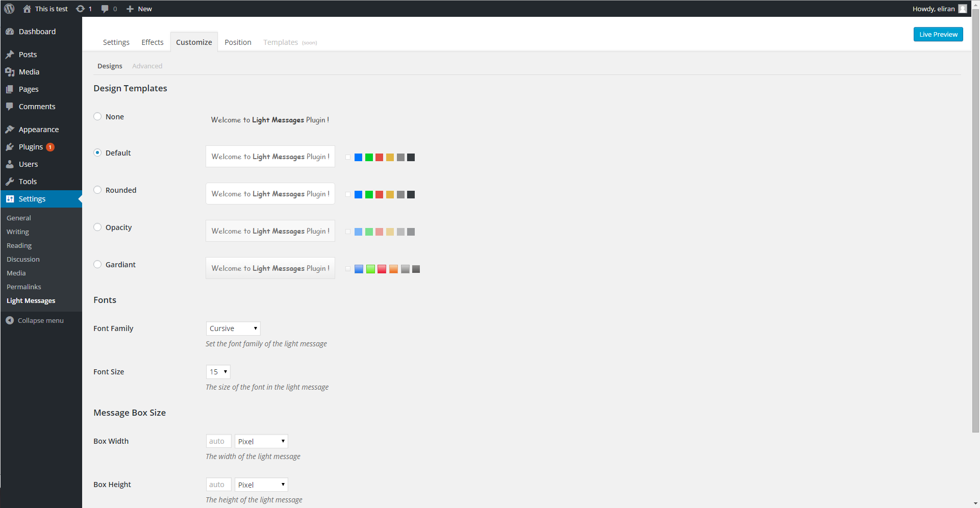This screenshot has height=508, width=980.
Task: Pick the green swatch in the Rounded row
Action: 369,194
